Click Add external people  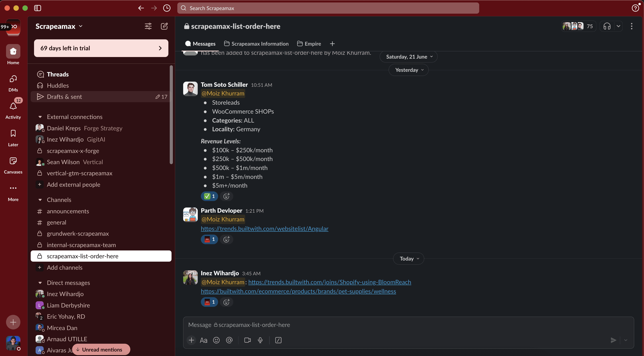coord(101,184)
